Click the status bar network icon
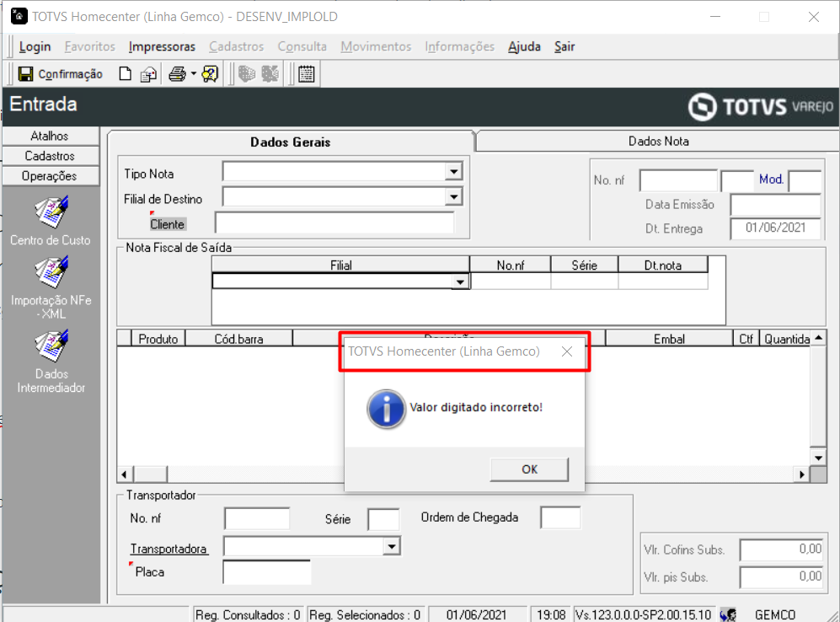840x622 pixels. coord(727,614)
